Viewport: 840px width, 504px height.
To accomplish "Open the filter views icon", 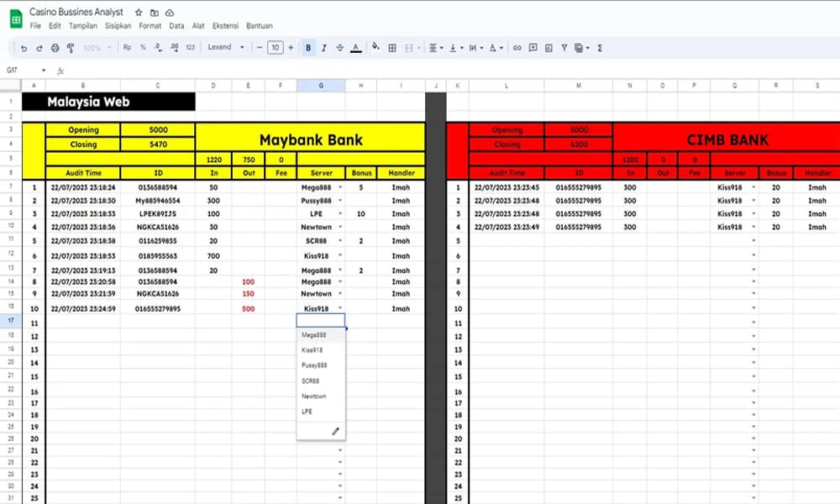I will [x=581, y=48].
